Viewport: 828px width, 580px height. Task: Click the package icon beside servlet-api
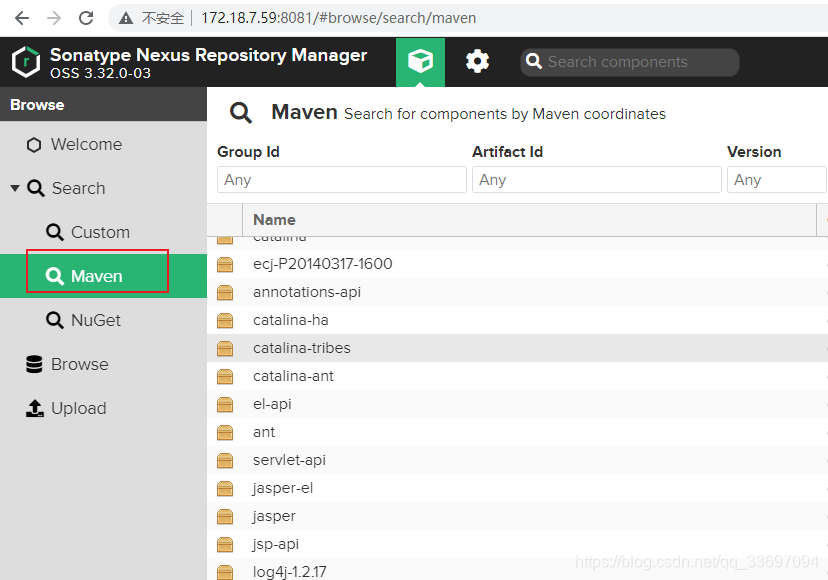(x=225, y=460)
